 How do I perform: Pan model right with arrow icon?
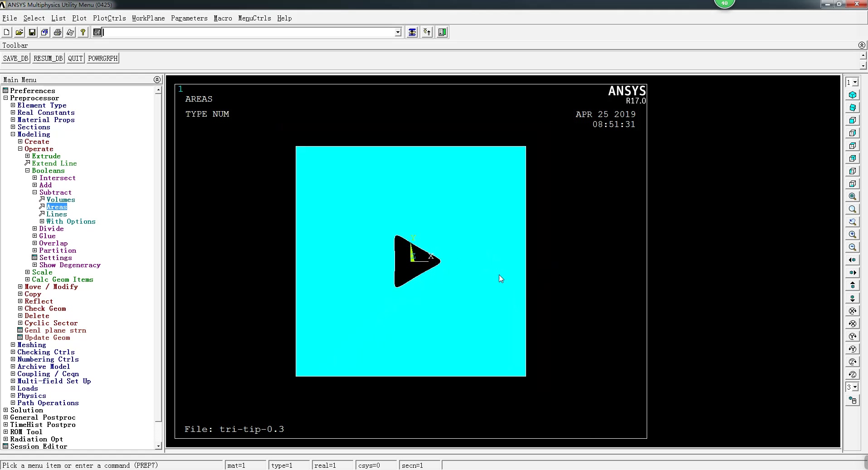click(x=853, y=273)
